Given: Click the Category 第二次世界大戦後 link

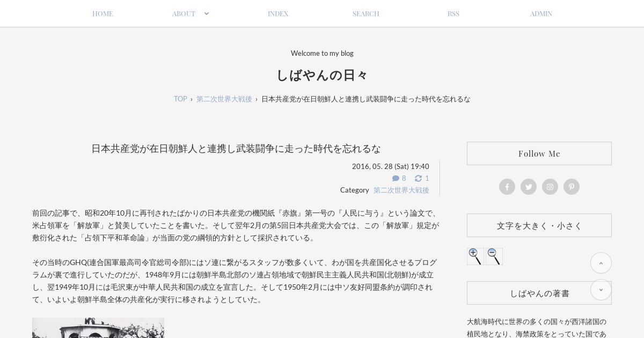Looking at the screenshot, I should [401, 190].
